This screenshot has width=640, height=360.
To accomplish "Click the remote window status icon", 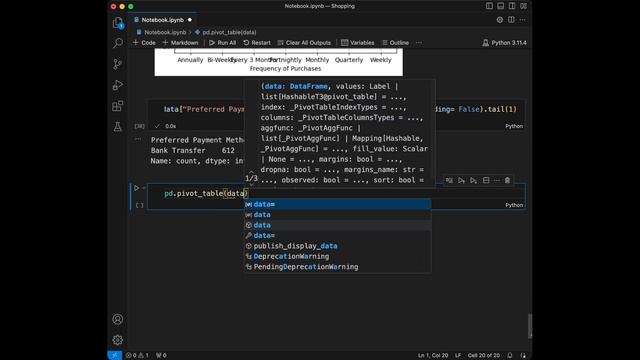I will pyautogui.click(x=115, y=355).
